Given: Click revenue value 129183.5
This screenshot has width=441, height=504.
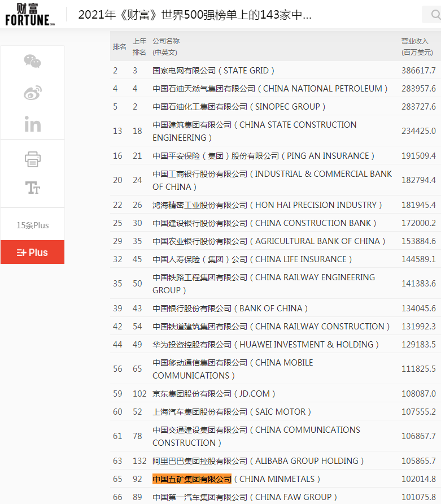Looking at the screenshot, I should point(418,344).
